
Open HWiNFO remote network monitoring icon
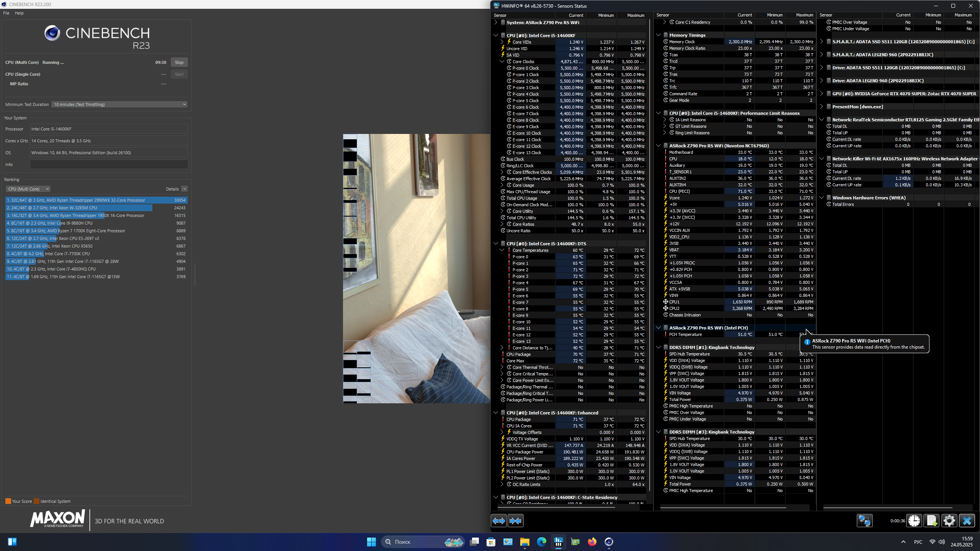[x=864, y=521]
